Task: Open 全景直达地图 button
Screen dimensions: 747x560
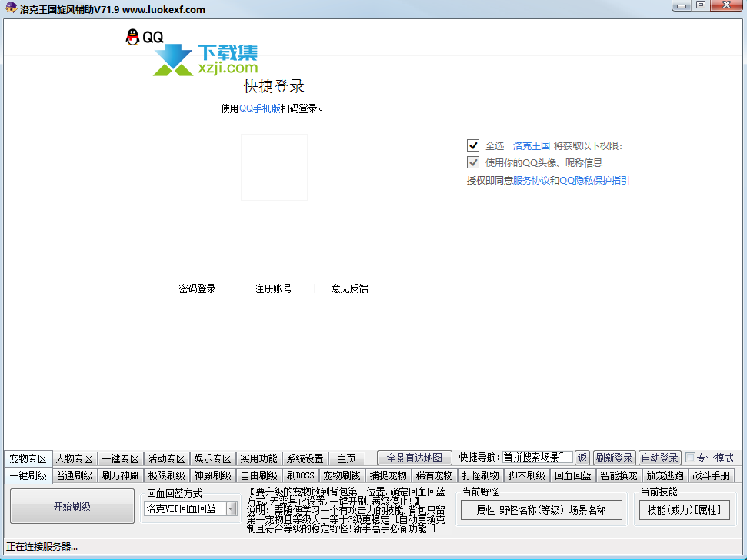Action: (x=415, y=458)
